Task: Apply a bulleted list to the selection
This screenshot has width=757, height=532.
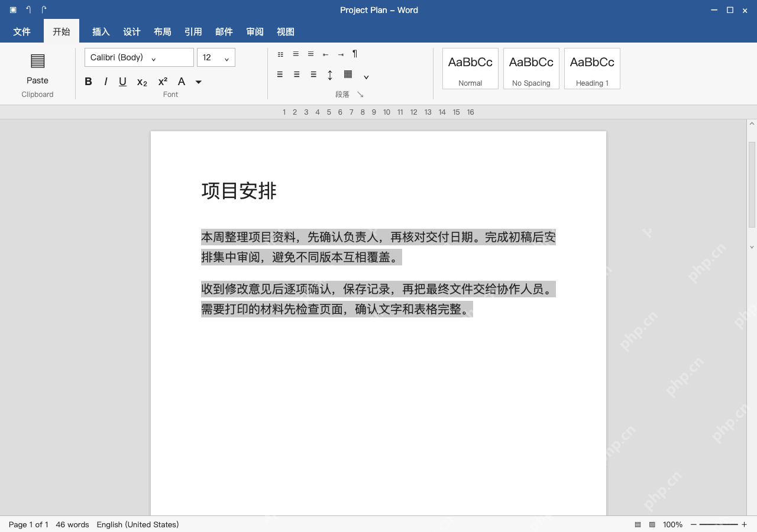Action: click(x=280, y=54)
